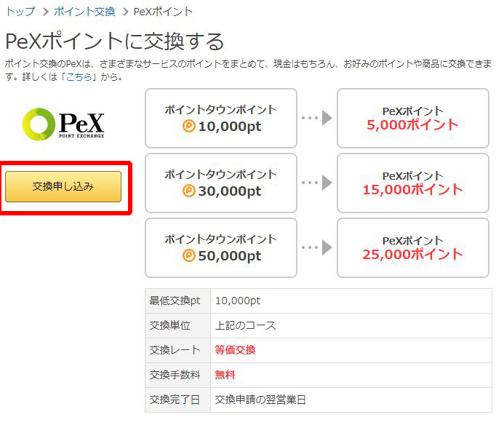Click the red 無料 value
The image size is (504, 433).
point(225,375)
